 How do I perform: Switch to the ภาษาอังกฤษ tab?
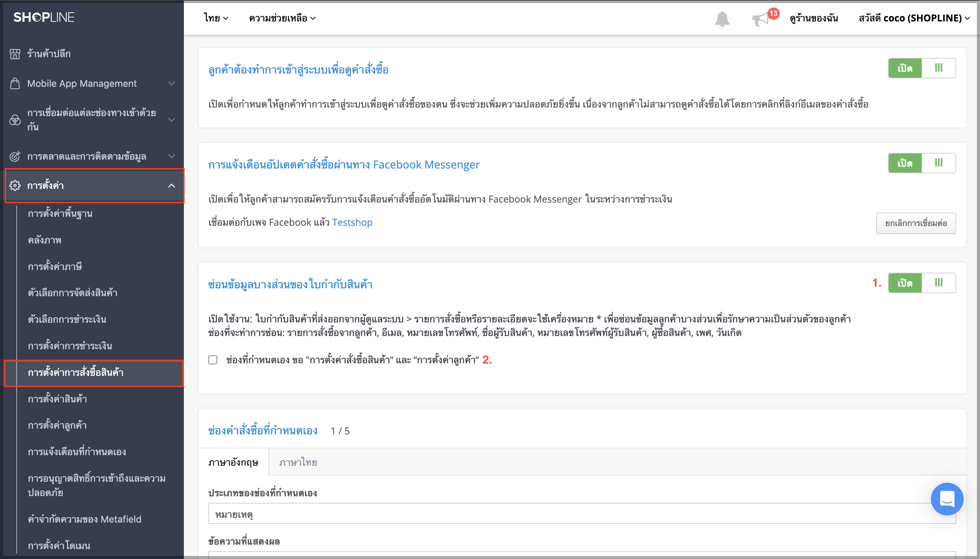pos(233,462)
